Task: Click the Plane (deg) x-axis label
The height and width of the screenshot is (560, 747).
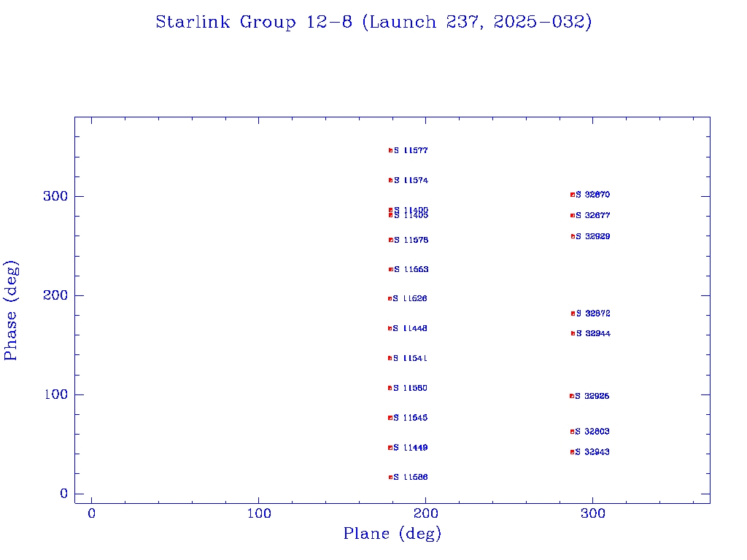Action: [392, 534]
